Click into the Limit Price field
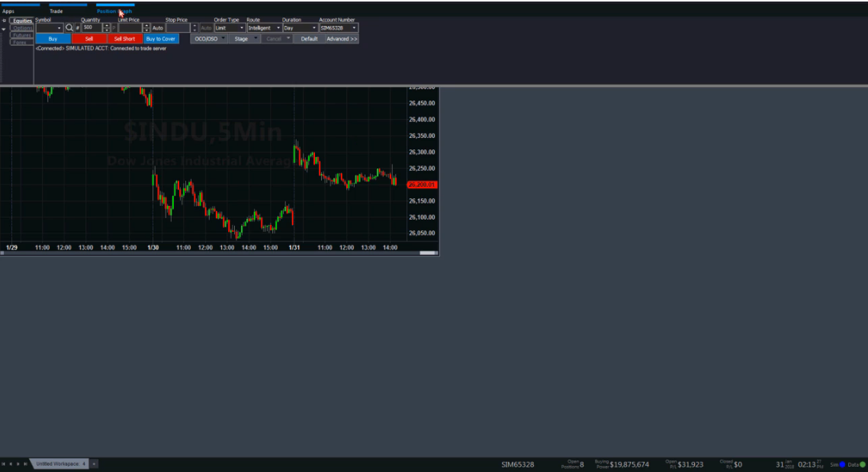 coord(130,27)
